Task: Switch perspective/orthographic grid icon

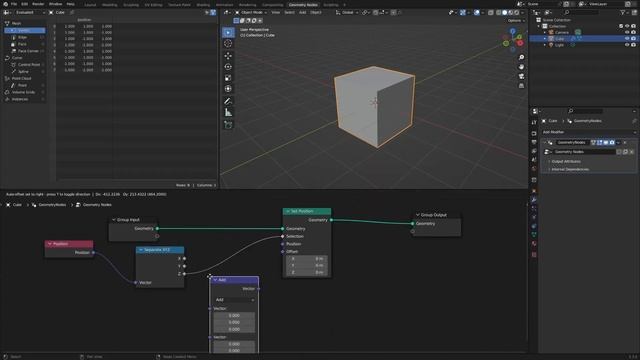Action: point(521,86)
